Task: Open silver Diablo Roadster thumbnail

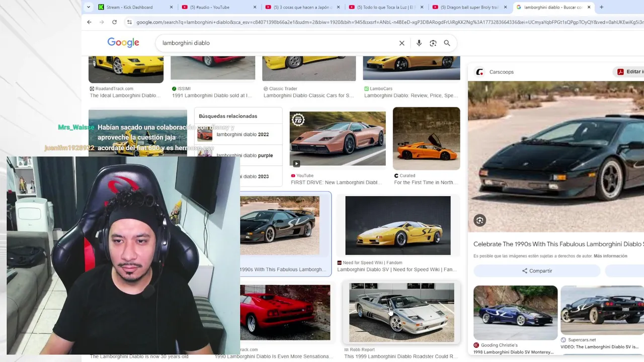Action: [x=401, y=313]
